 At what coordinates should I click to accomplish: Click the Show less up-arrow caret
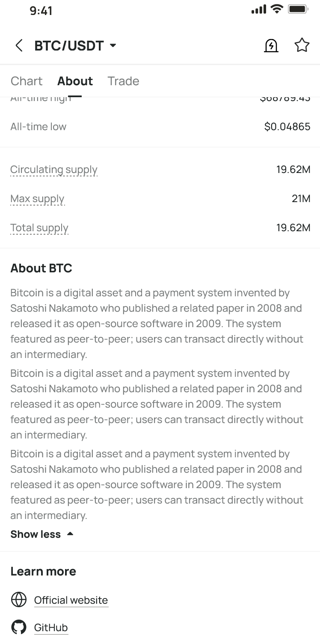tap(70, 534)
